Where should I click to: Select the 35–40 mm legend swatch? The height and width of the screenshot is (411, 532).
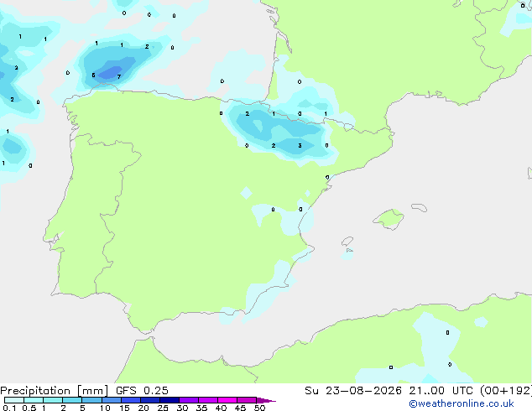[x=208, y=400]
